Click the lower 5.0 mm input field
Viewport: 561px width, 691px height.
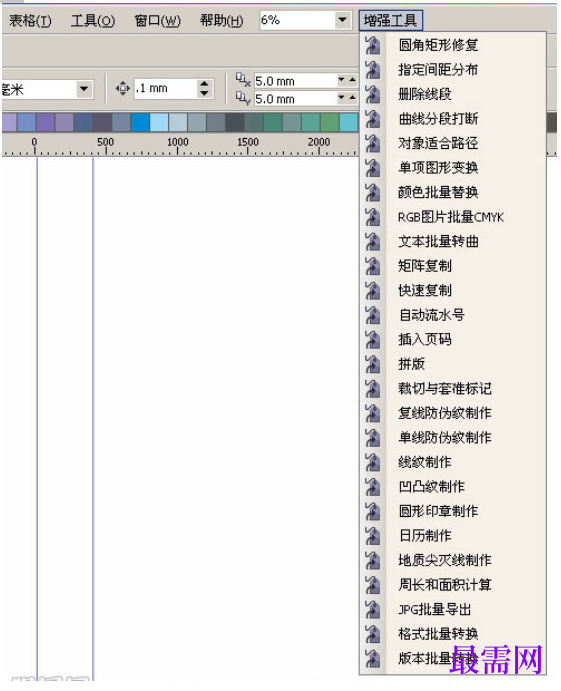point(295,99)
